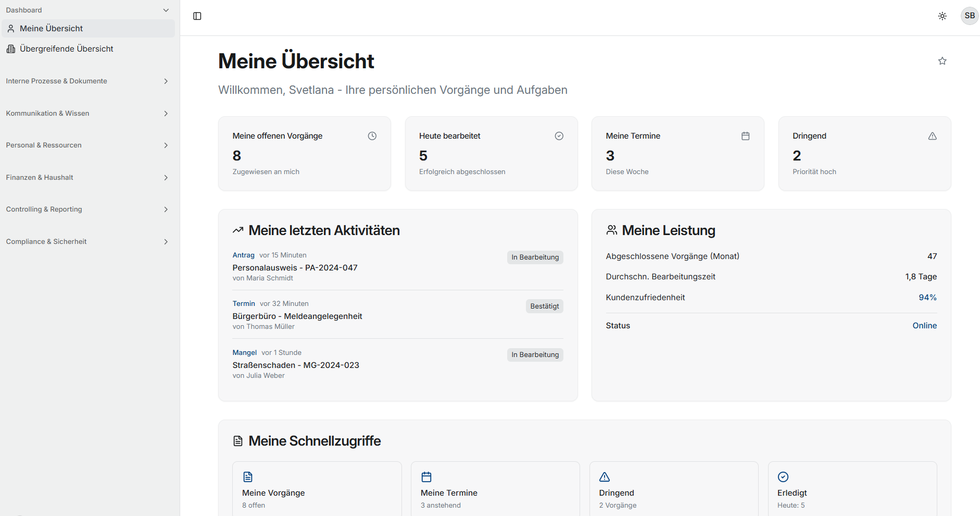Image resolution: width=980 pixels, height=516 pixels.
Task: Expand Compliance & Sicherheit chevron
Action: pyautogui.click(x=166, y=242)
